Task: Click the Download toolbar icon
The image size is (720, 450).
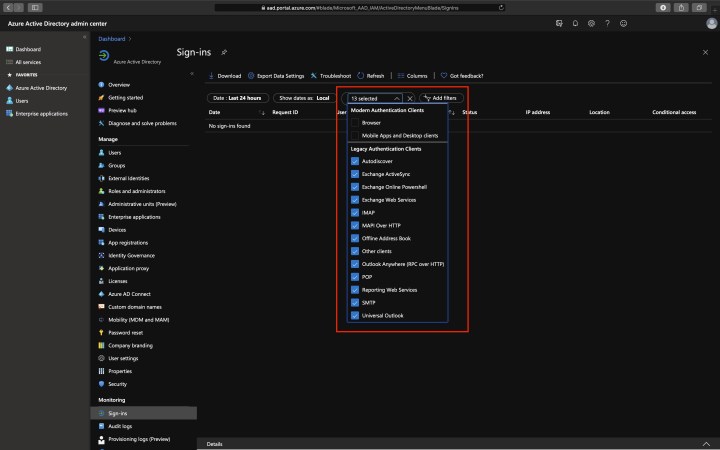Action: [x=211, y=75]
